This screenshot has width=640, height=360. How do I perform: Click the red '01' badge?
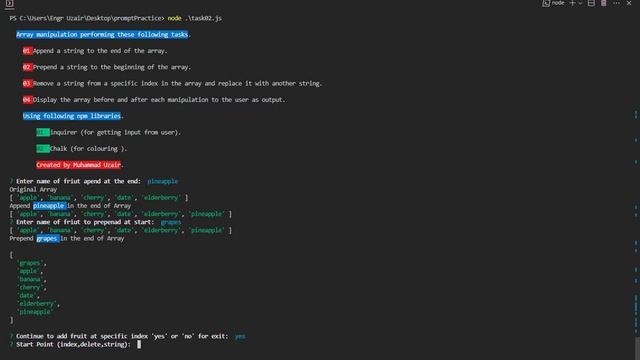pos(27,51)
